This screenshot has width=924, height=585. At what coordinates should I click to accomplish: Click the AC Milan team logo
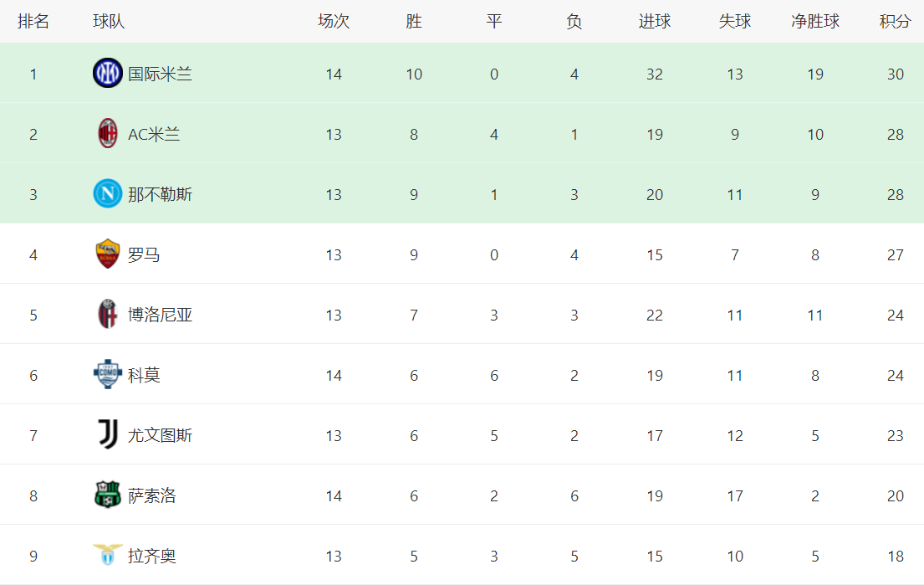pyautogui.click(x=107, y=134)
